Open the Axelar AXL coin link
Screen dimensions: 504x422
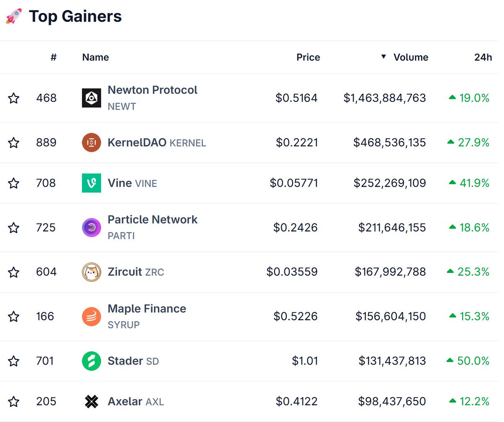pos(136,401)
